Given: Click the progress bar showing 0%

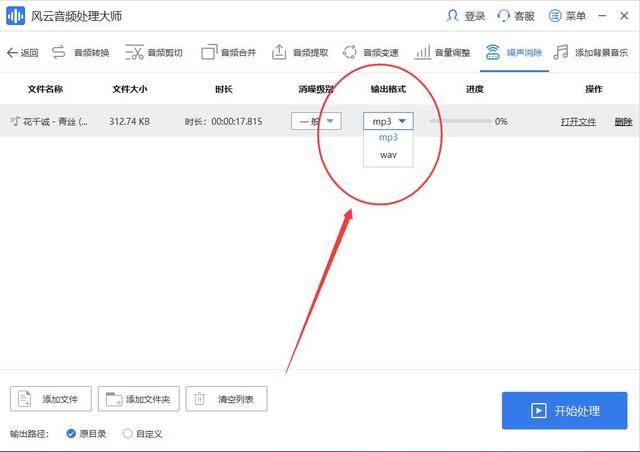Looking at the screenshot, I should 460,121.
